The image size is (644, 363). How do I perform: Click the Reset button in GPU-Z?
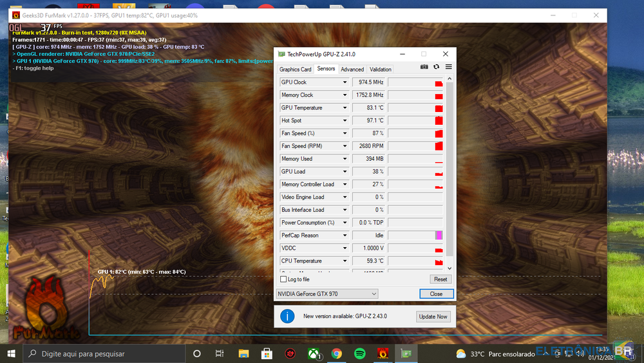pyautogui.click(x=440, y=279)
